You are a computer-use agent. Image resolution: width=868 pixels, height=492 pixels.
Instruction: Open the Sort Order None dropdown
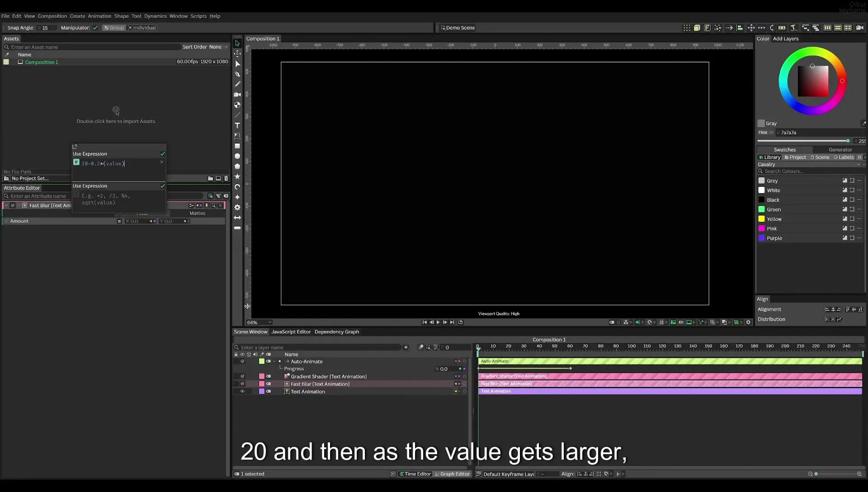(205, 47)
